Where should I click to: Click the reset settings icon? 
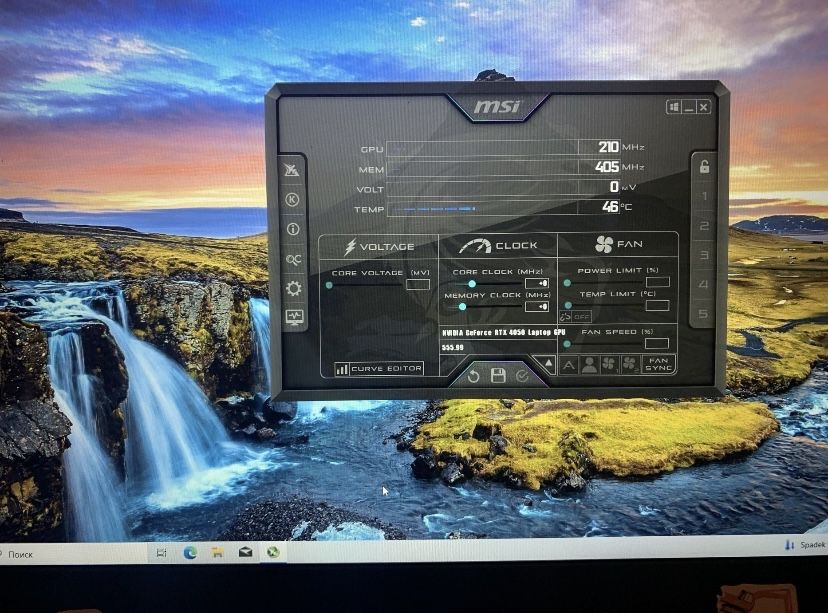(x=473, y=376)
